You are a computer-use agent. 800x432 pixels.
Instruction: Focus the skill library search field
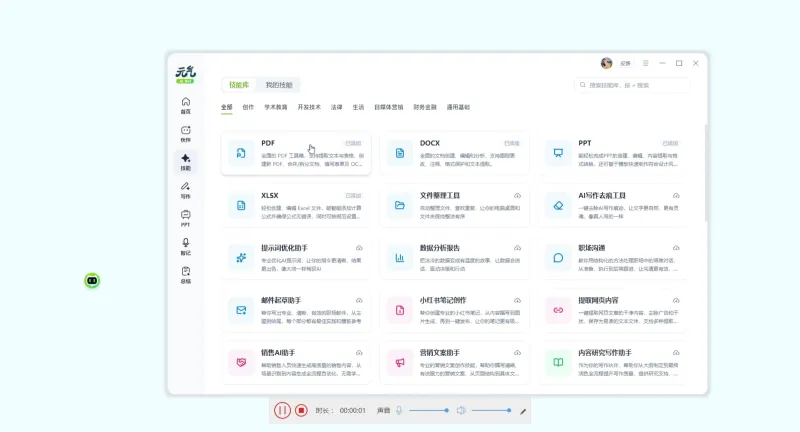[x=632, y=85]
